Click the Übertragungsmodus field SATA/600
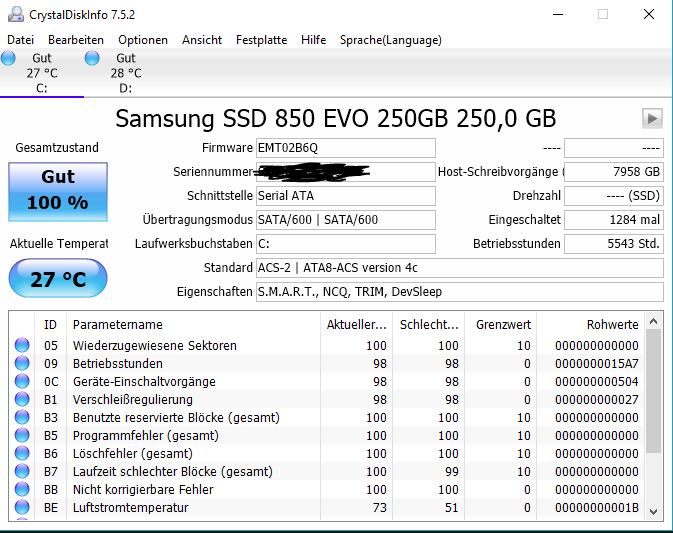673x533 pixels. 346,220
